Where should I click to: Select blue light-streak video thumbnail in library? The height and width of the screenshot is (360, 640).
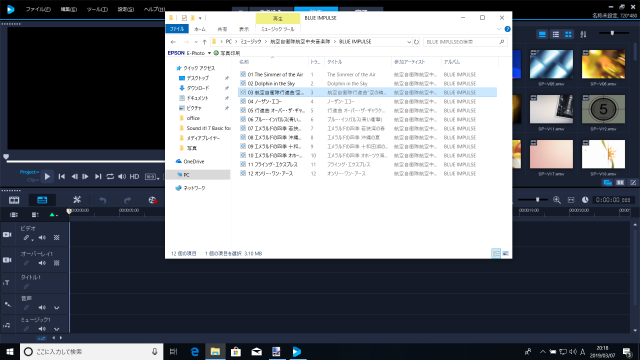pos(551,64)
